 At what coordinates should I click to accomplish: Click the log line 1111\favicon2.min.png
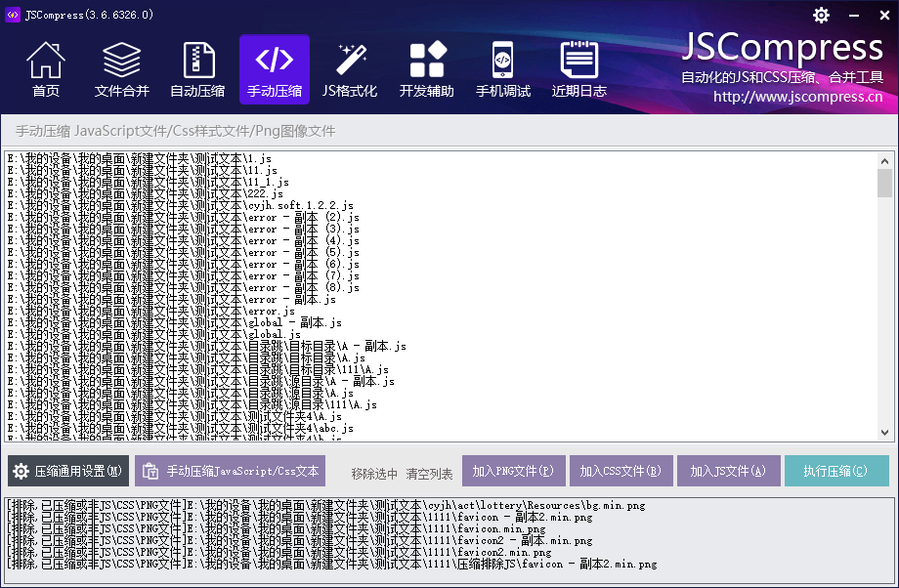tap(278, 553)
